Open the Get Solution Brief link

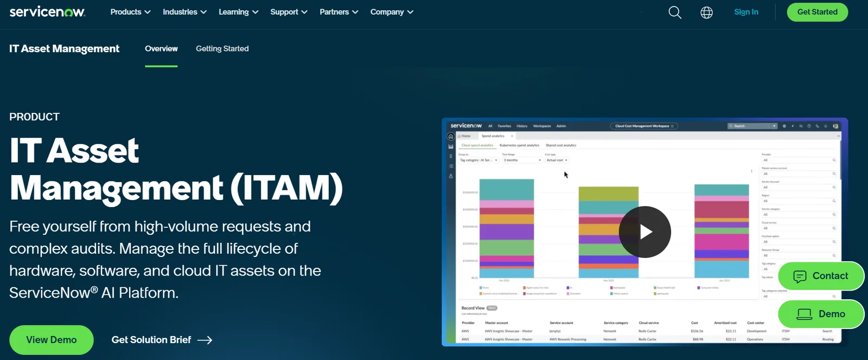[x=162, y=340]
